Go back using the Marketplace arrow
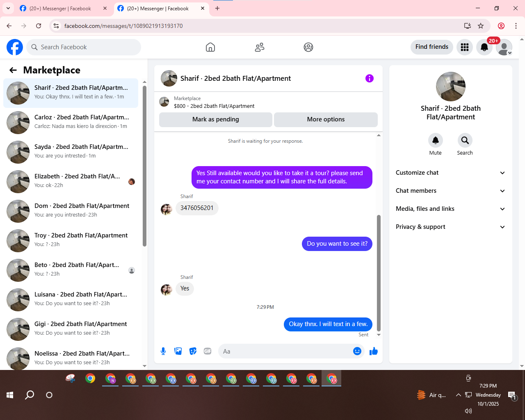Viewport: 525px width, 420px height. click(x=13, y=70)
